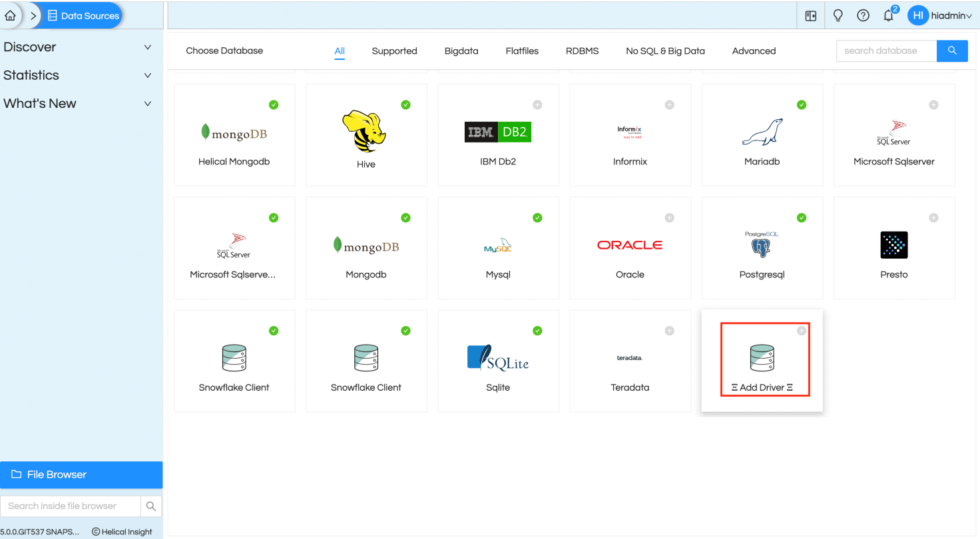Click the Teradata card label
Viewport: 980px width, 539px height.
[630, 387]
